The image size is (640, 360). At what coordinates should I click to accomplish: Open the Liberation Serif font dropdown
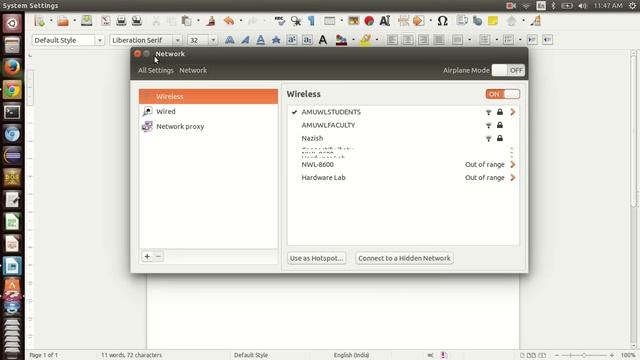click(x=178, y=40)
